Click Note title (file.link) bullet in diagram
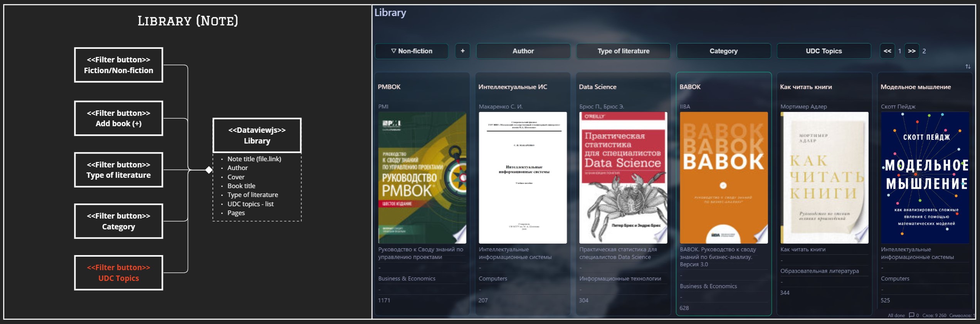This screenshot has height=324, width=980. 254,159
